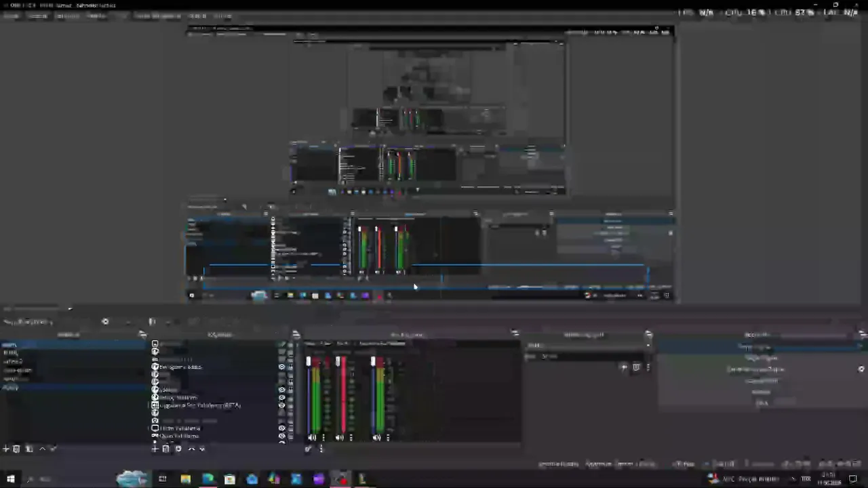Open Windows Start menu
The image size is (868, 488).
pyautogui.click(x=11, y=479)
